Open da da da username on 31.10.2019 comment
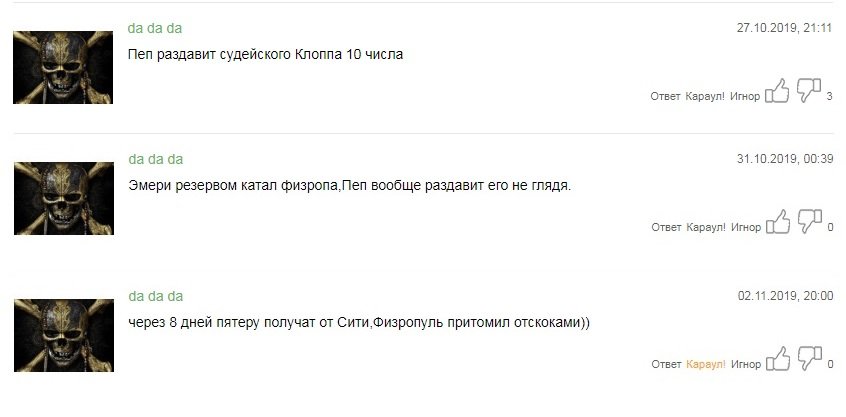The image size is (846, 417). coord(155,160)
